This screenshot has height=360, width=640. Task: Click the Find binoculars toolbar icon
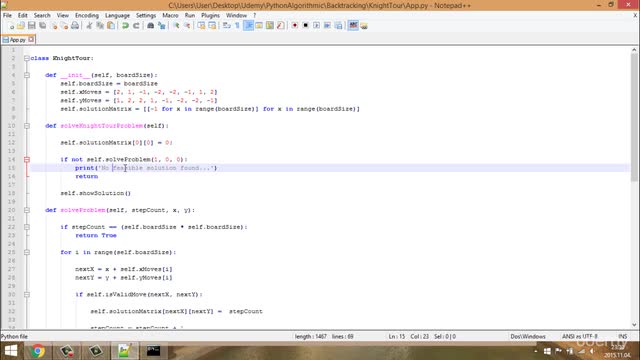150,25
